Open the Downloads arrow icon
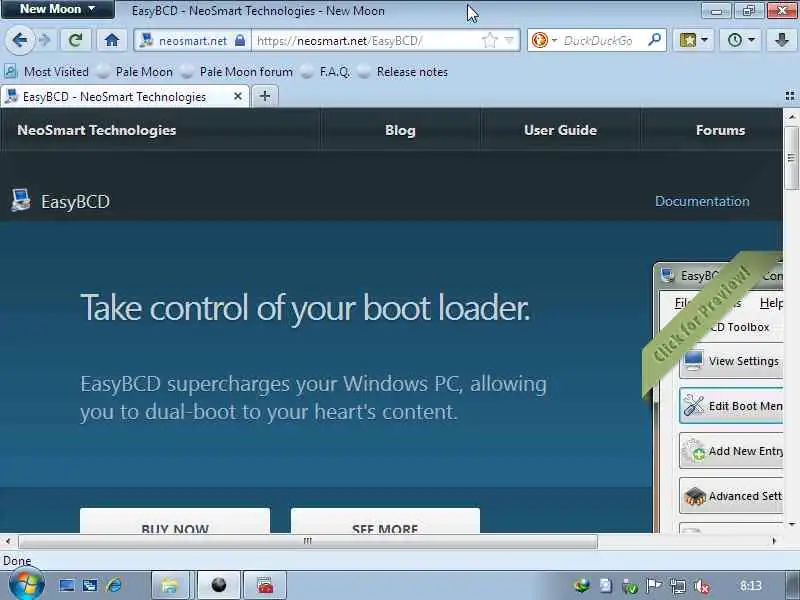The width and height of the screenshot is (800, 600). [781, 40]
